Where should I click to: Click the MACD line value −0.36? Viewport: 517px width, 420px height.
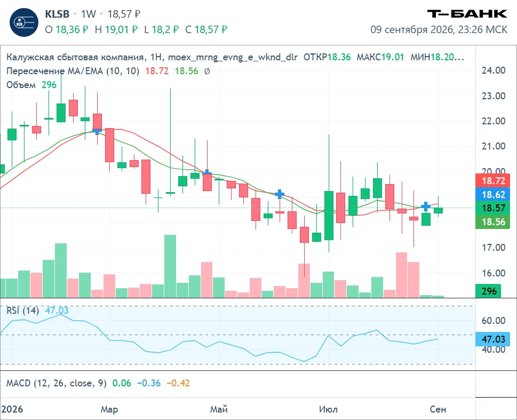(149, 383)
